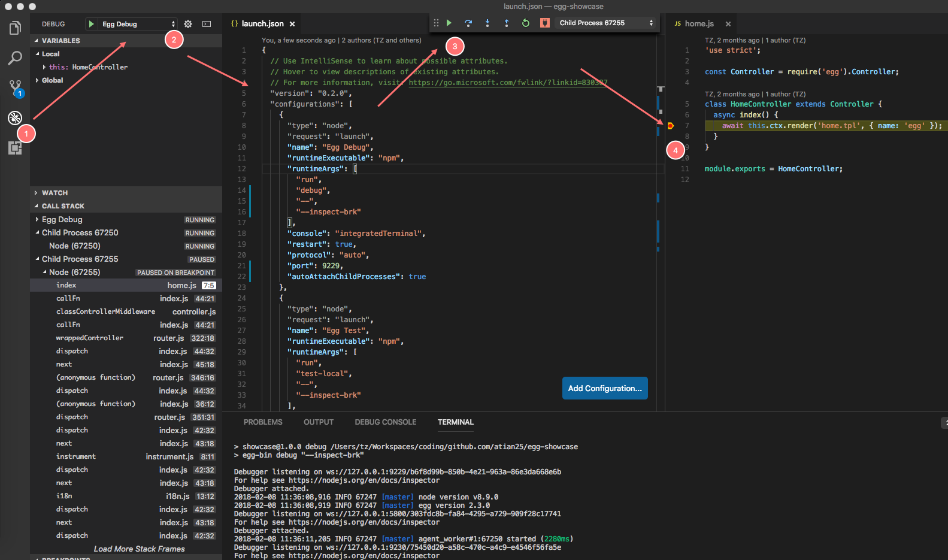The width and height of the screenshot is (948, 560).
Task: Close the home.js tab
Action: tap(728, 24)
